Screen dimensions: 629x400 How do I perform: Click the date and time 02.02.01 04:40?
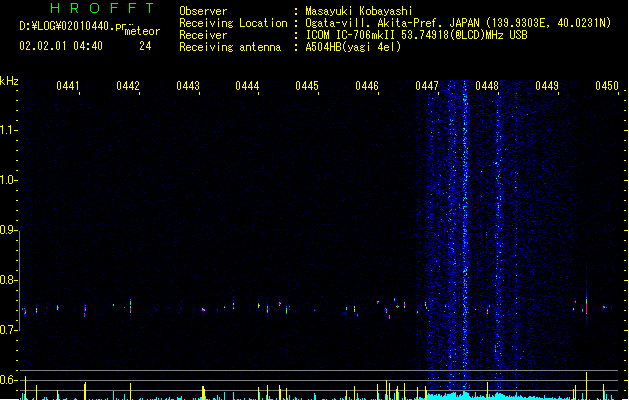coord(61,46)
